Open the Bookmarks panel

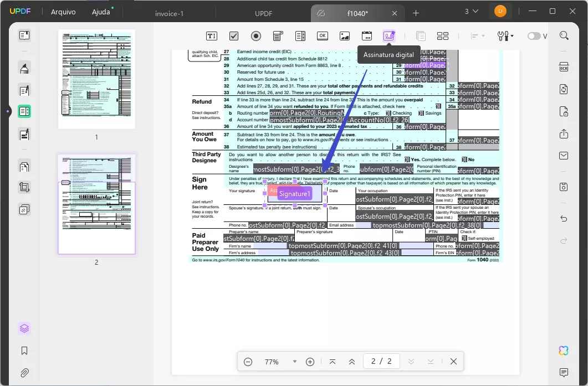tap(24, 351)
